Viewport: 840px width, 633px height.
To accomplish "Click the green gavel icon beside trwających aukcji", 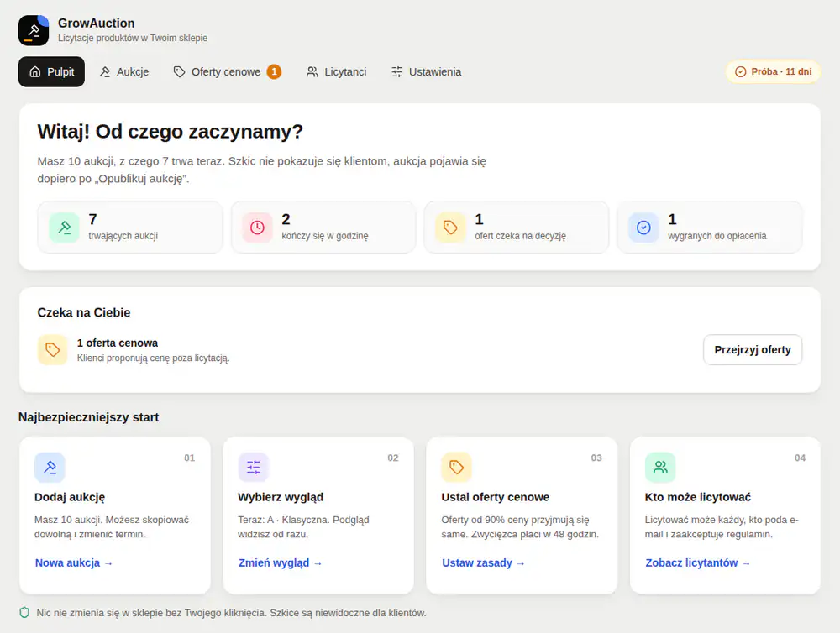I will tap(65, 228).
